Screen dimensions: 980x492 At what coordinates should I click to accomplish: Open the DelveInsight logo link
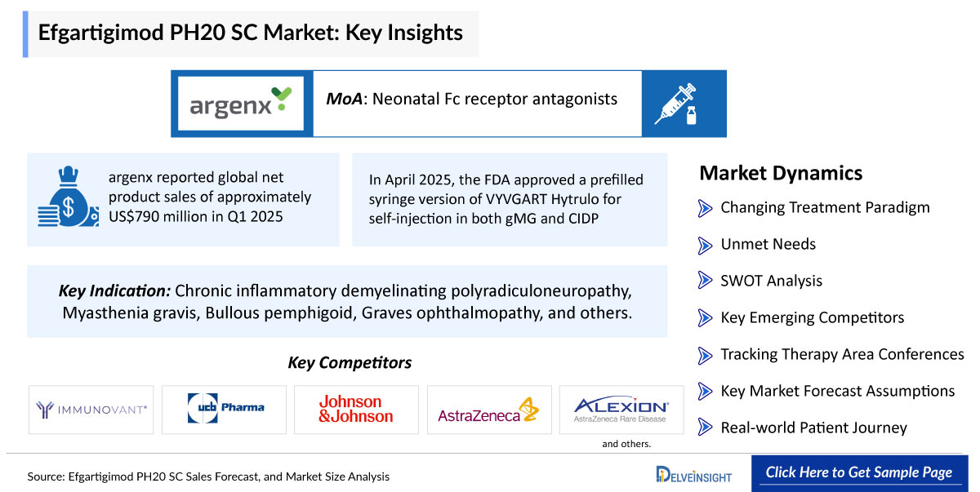click(694, 473)
